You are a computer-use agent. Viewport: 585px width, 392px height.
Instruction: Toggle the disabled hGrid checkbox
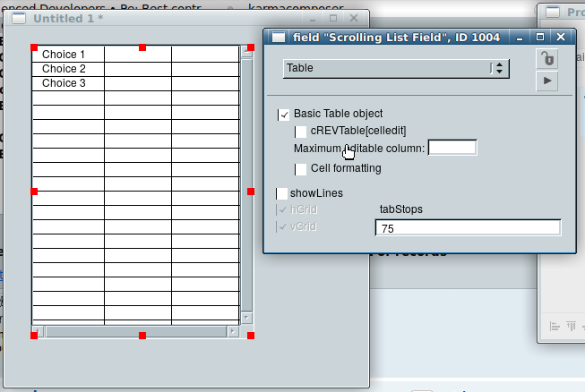point(281,209)
